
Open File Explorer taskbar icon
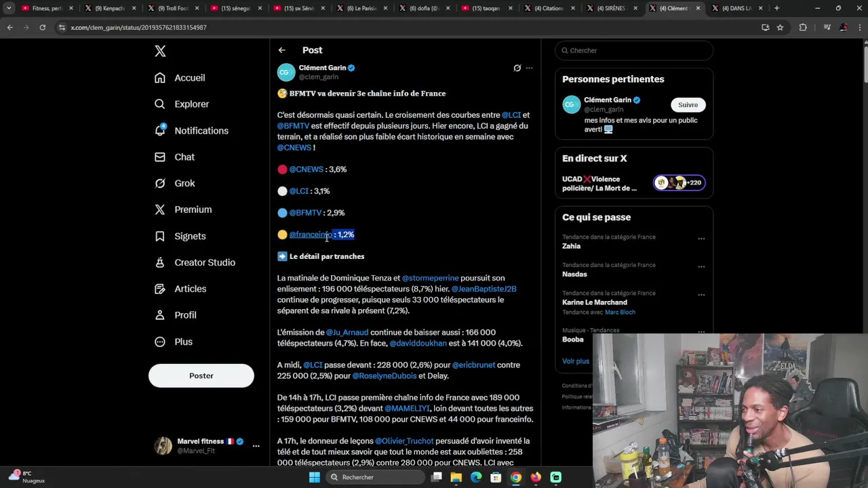(x=456, y=477)
